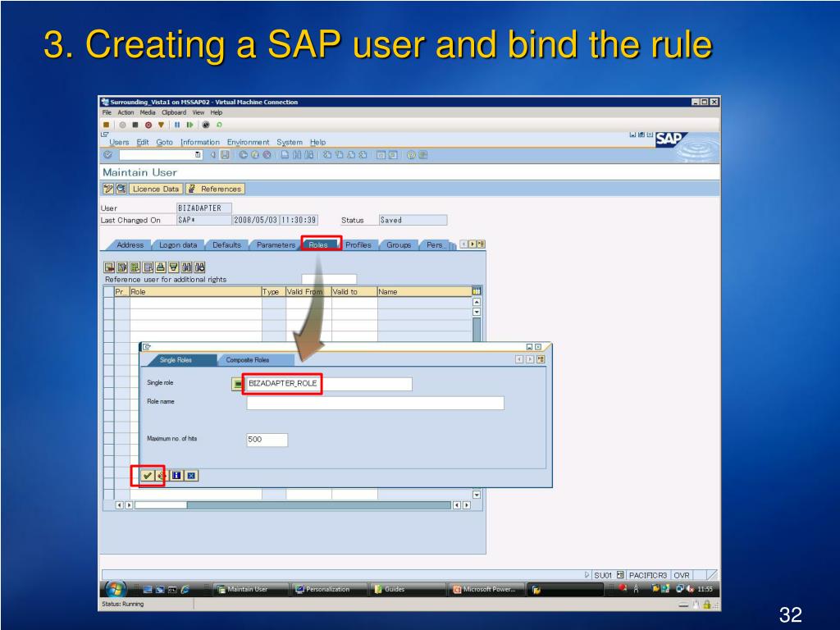Click the red Shut down icon in VM toolbar
Image resolution: width=840 pixels, height=630 pixels.
click(x=148, y=125)
